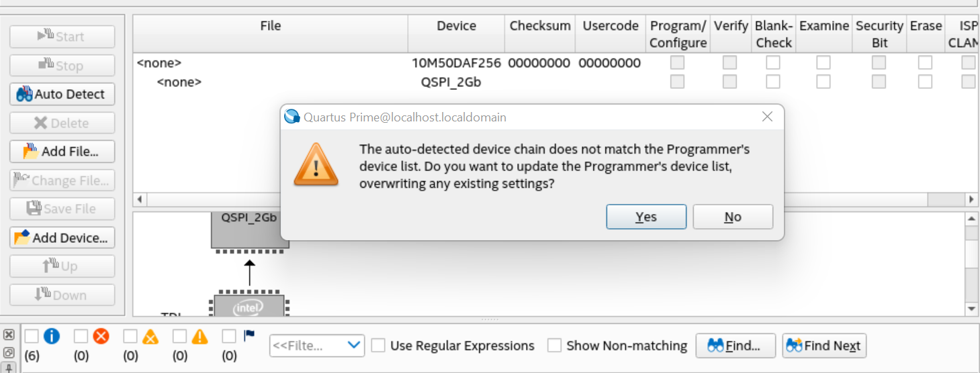Open the message filter dropdown
980x373 pixels.
[317, 345]
